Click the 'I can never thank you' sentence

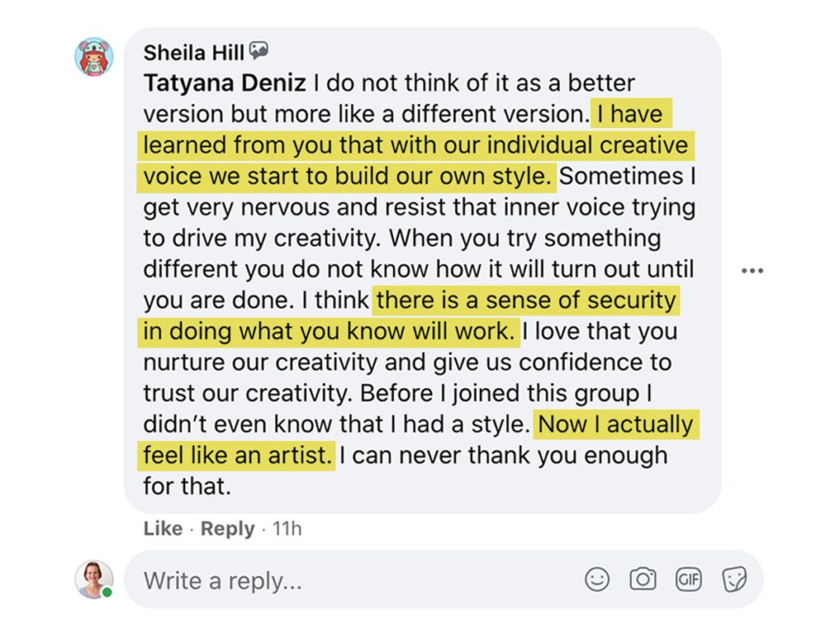coord(503,456)
